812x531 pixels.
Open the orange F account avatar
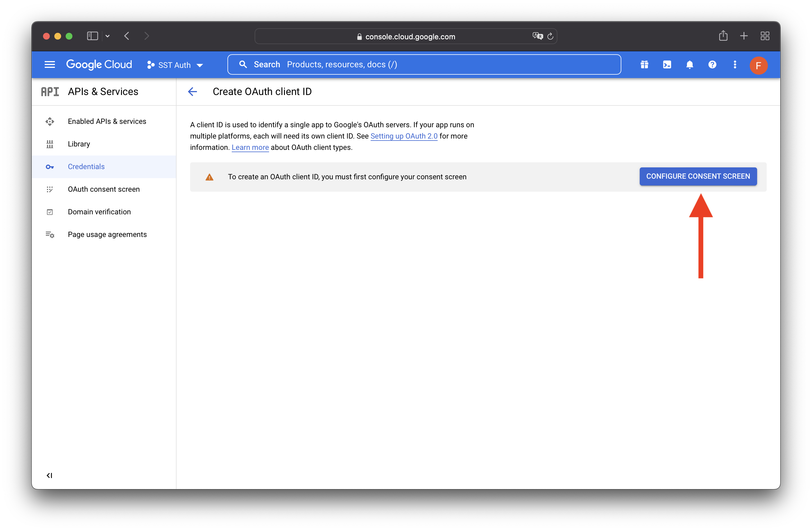[758, 65]
